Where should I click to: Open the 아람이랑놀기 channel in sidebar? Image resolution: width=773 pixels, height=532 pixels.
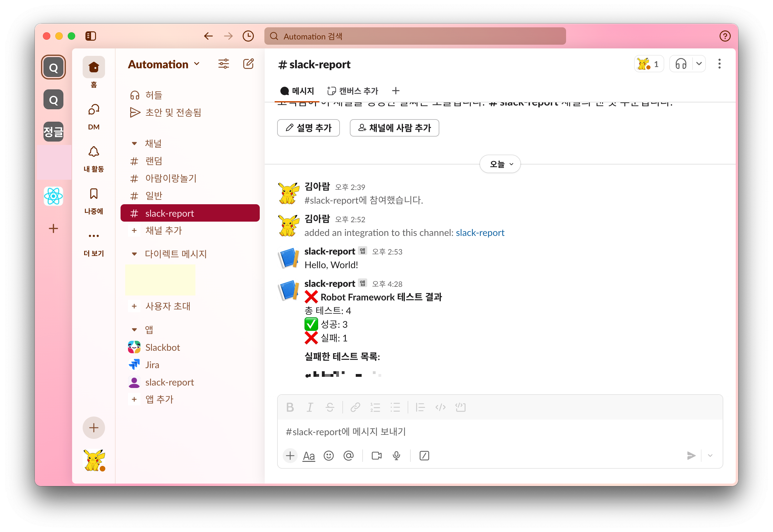pos(171,178)
